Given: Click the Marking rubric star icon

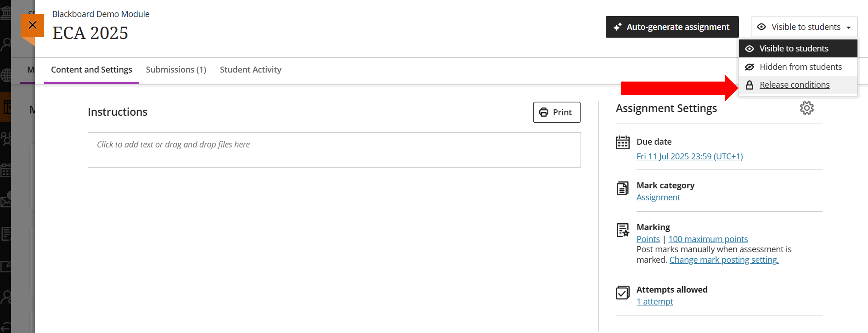Looking at the screenshot, I should (623, 230).
